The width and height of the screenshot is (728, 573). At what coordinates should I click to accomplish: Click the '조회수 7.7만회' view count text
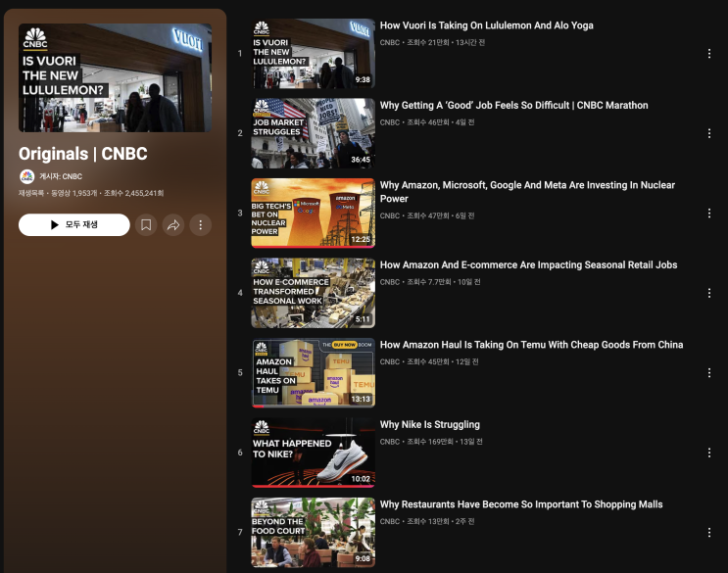click(x=429, y=282)
